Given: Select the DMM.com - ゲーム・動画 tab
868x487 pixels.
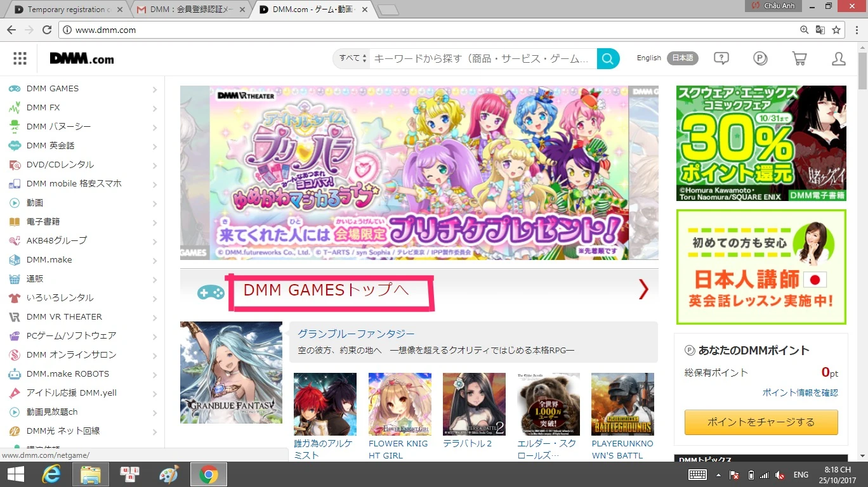Looking at the screenshot, I should pos(313,10).
